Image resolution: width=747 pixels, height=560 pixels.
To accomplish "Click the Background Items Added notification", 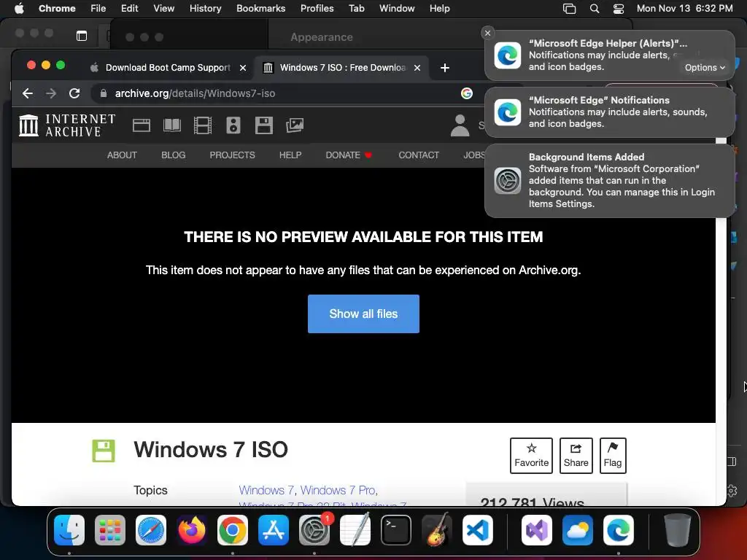I will pos(609,181).
